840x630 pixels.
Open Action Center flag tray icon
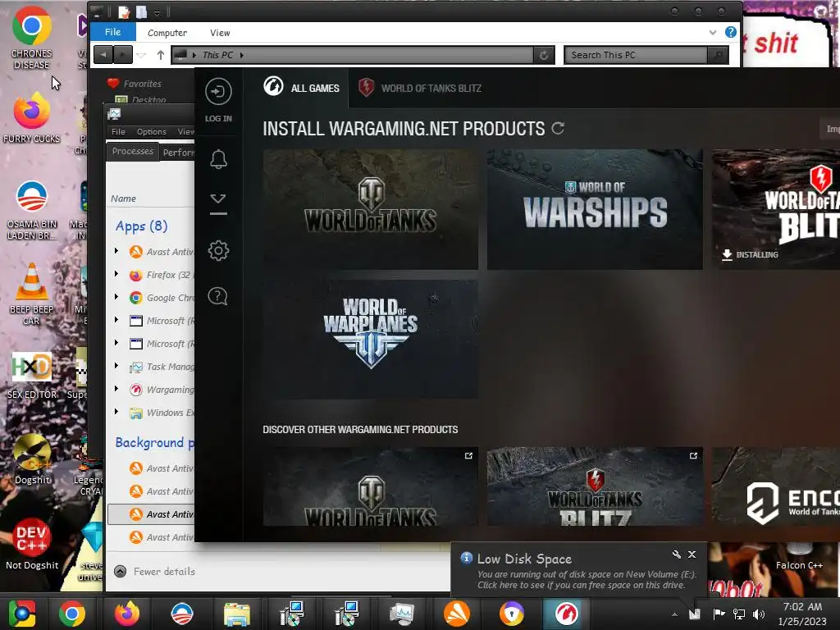tap(719, 614)
